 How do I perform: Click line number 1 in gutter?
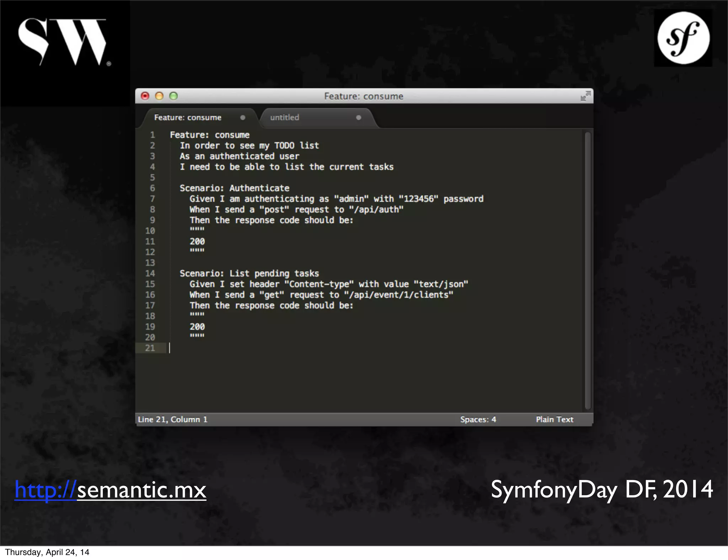(152, 135)
